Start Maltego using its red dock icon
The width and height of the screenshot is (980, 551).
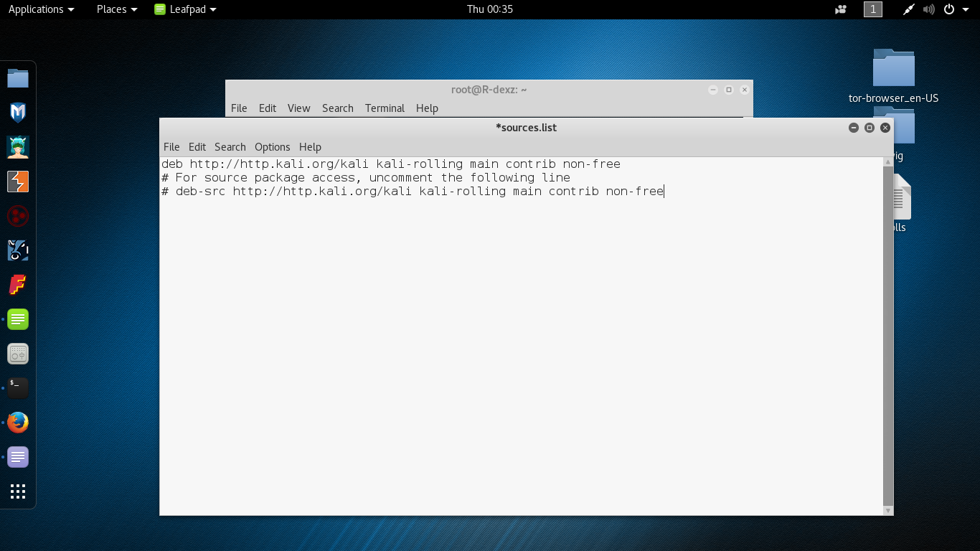click(x=17, y=216)
